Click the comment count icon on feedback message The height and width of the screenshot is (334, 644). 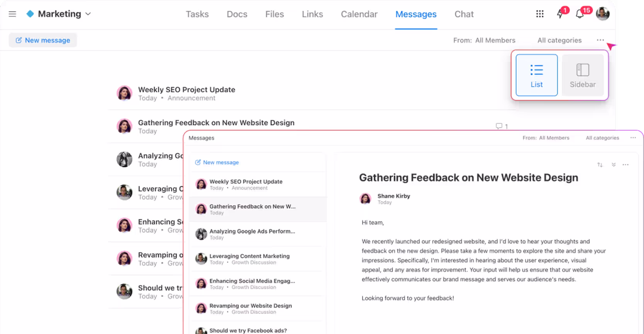(x=499, y=126)
